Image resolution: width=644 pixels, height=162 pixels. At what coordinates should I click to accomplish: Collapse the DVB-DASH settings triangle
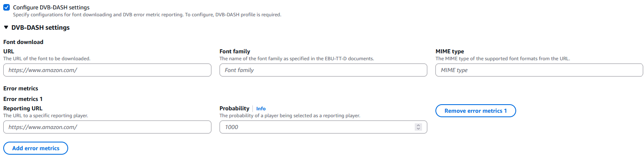6,27
